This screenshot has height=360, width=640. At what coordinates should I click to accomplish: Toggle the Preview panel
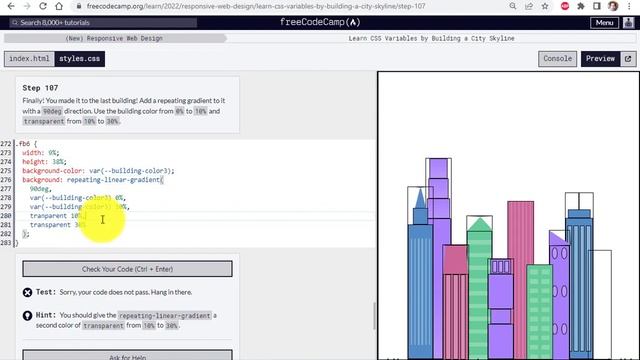[600, 59]
